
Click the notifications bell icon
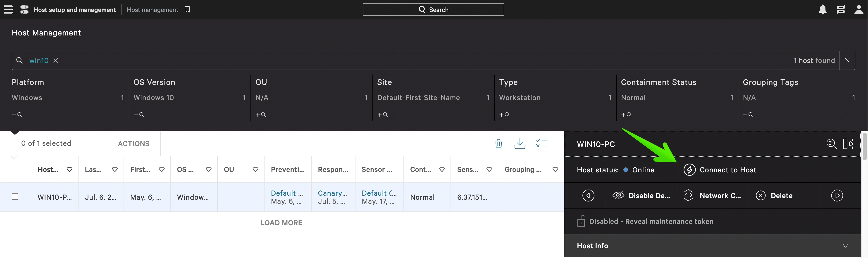823,9
